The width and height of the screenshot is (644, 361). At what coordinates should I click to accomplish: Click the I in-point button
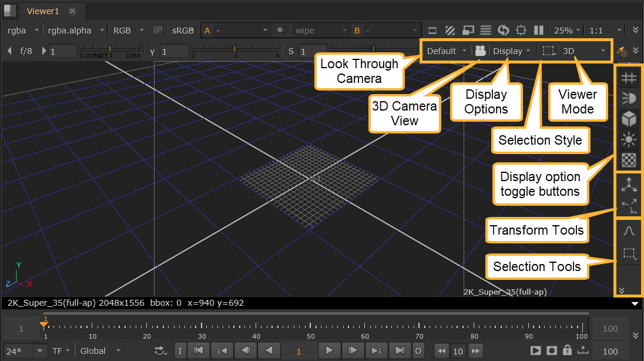(x=180, y=351)
